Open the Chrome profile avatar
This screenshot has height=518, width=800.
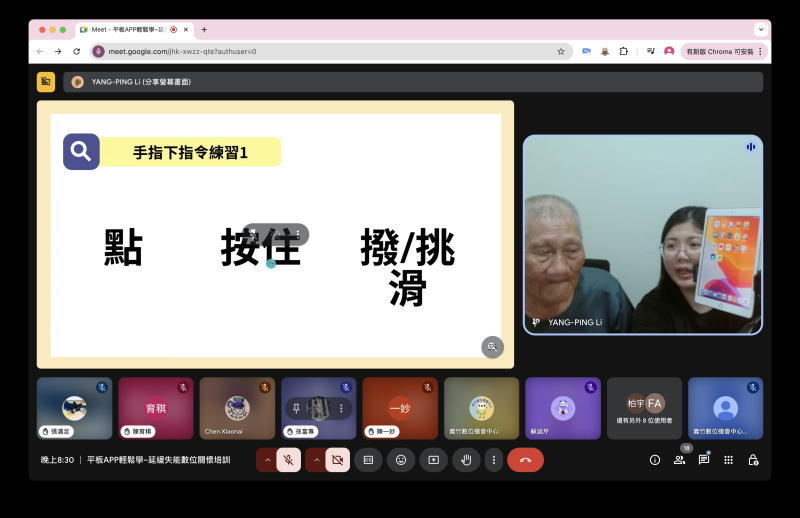point(669,52)
